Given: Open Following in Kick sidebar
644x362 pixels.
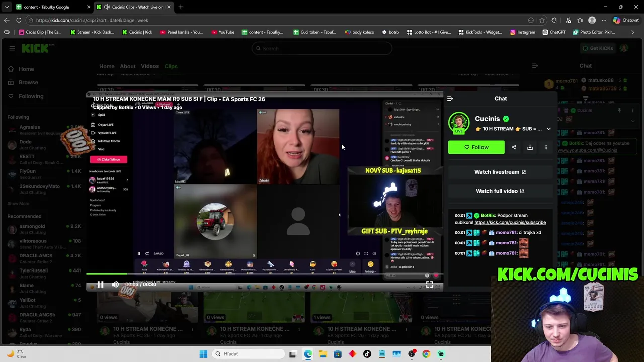Looking at the screenshot, I should tap(31, 96).
